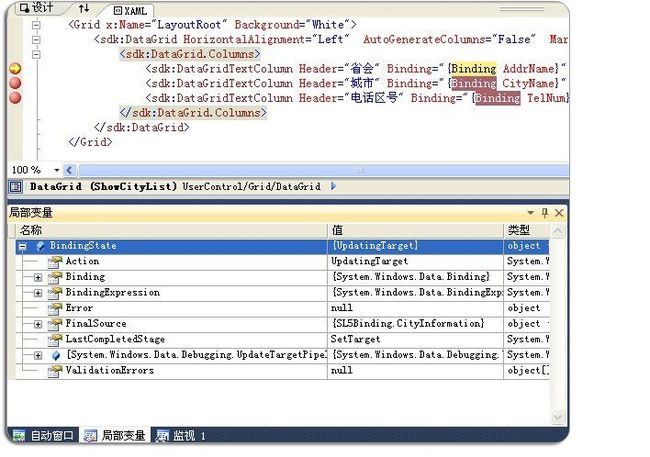Viewport: 650px width, 457px height.
Task: Click the 类型 column header
Action: (527, 230)
